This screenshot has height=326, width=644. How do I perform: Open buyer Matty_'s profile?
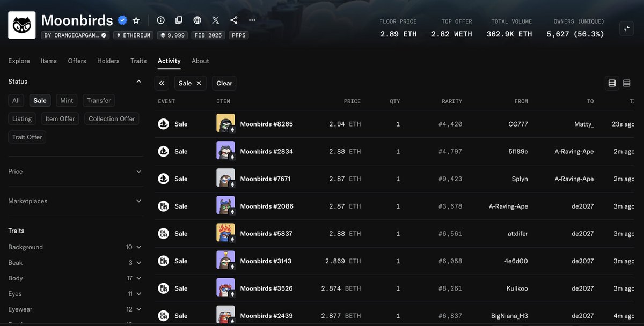coord(584,124)
